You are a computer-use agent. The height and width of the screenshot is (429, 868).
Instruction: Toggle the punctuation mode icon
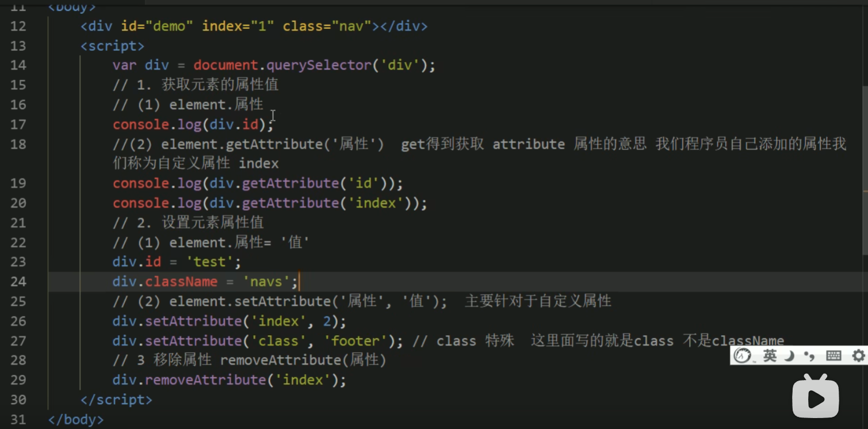(x=809, y=356)
